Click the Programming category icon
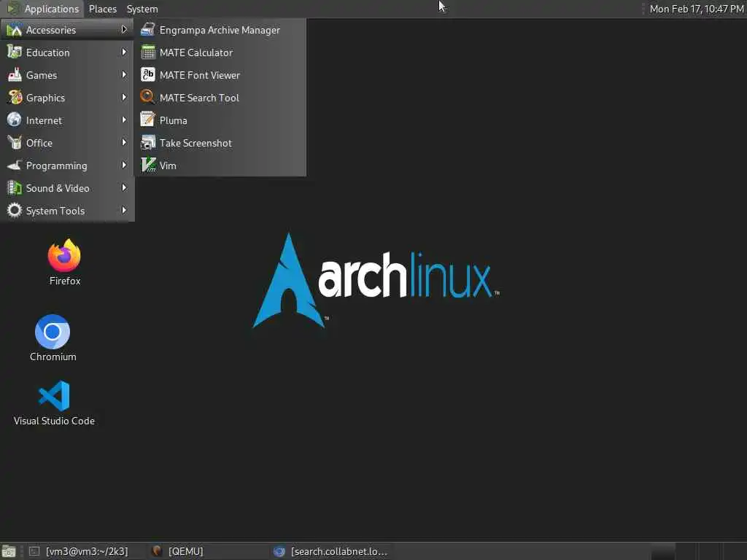Viewport: 747px width, 560px height. 15,166
